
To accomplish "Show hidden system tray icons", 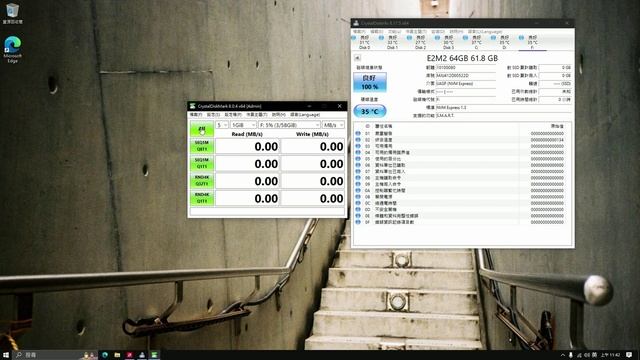I will pos(563,355).
